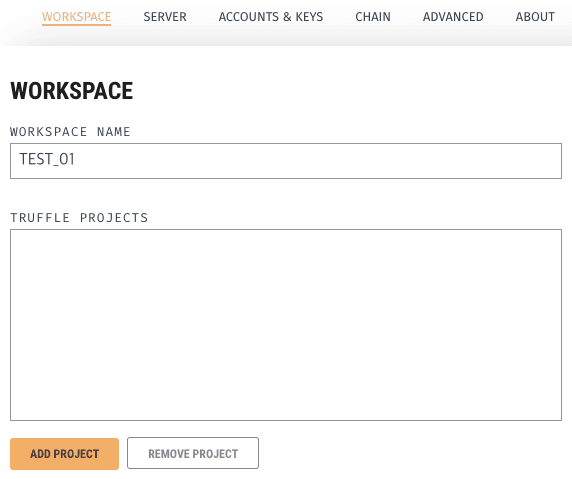Click inside the Truffle Projects list box
This screenshot has width=572, height=479.
[x=286, y=325]
